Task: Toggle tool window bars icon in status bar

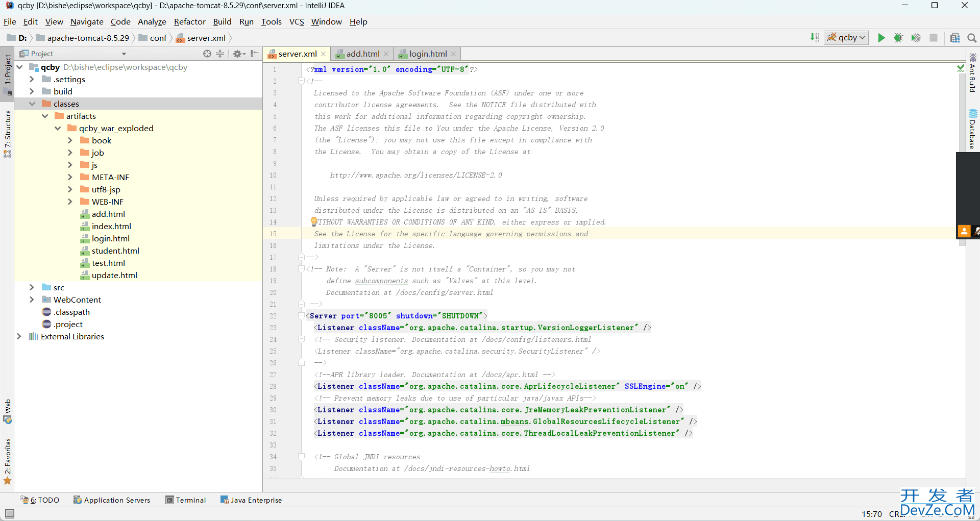Action: coord(9,513)
